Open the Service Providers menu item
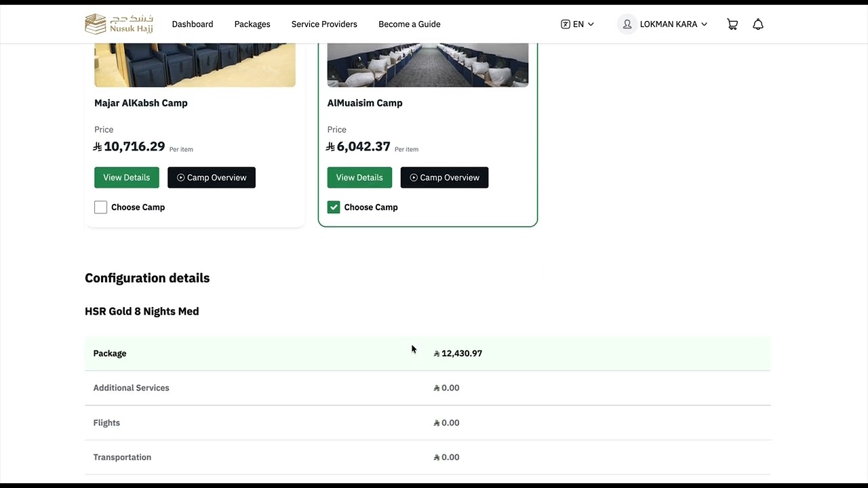Image resolution: width=868 pixels, height=488 pixels. (x=324, y=24)
